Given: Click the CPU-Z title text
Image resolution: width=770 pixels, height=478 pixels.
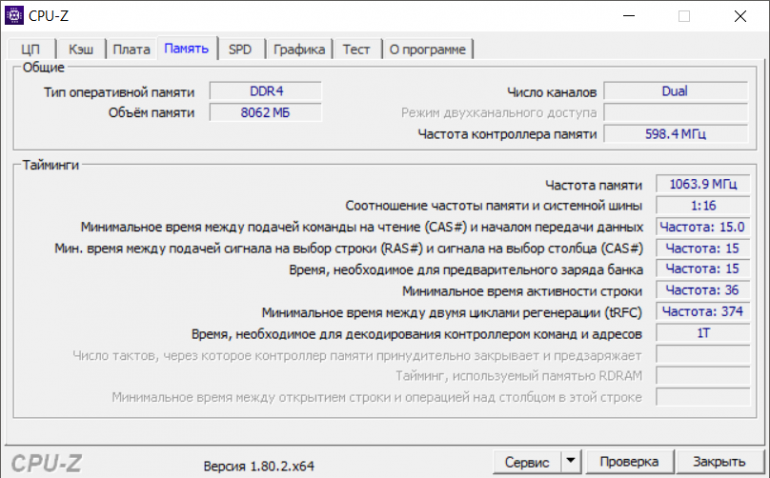Looking at the screenshot, I should point(49,16).
